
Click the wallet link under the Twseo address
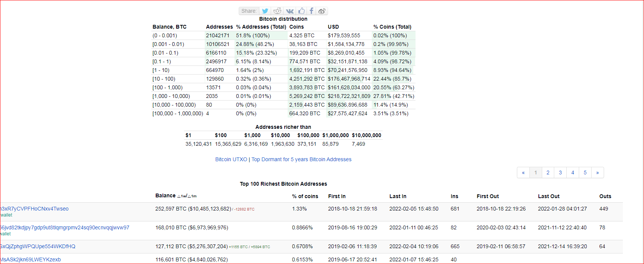point(6,215)
